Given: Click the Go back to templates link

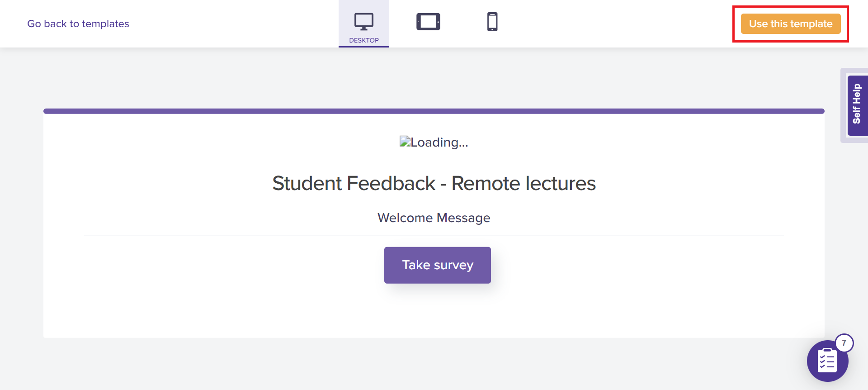Looking at the screenshot, I should click(x=78, y=24).
